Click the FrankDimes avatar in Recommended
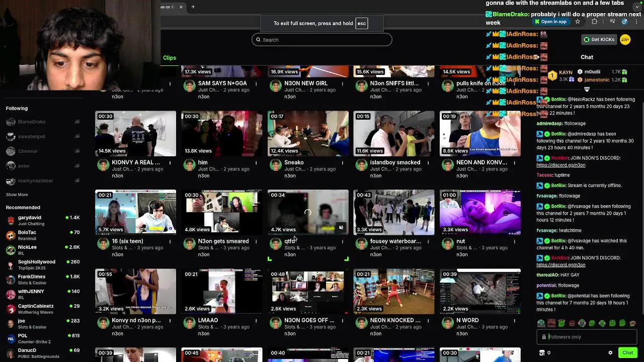644x362 pixels. click(11, 280)
